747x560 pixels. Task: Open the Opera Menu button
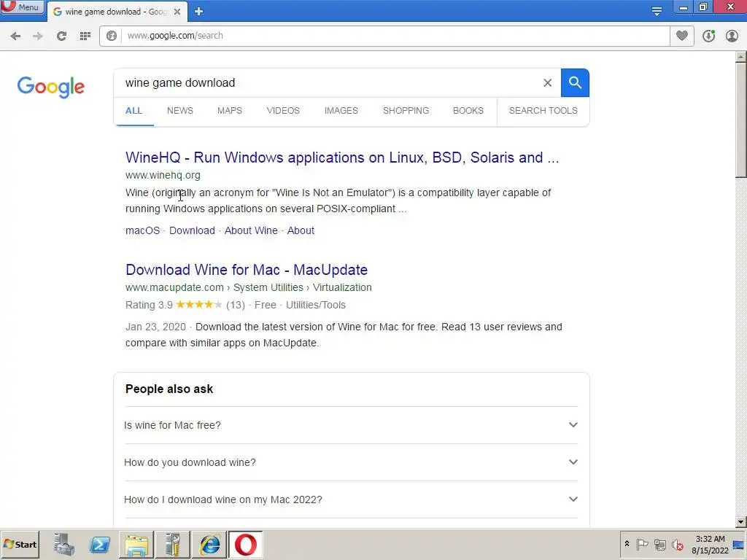click(x=22, y=7)
